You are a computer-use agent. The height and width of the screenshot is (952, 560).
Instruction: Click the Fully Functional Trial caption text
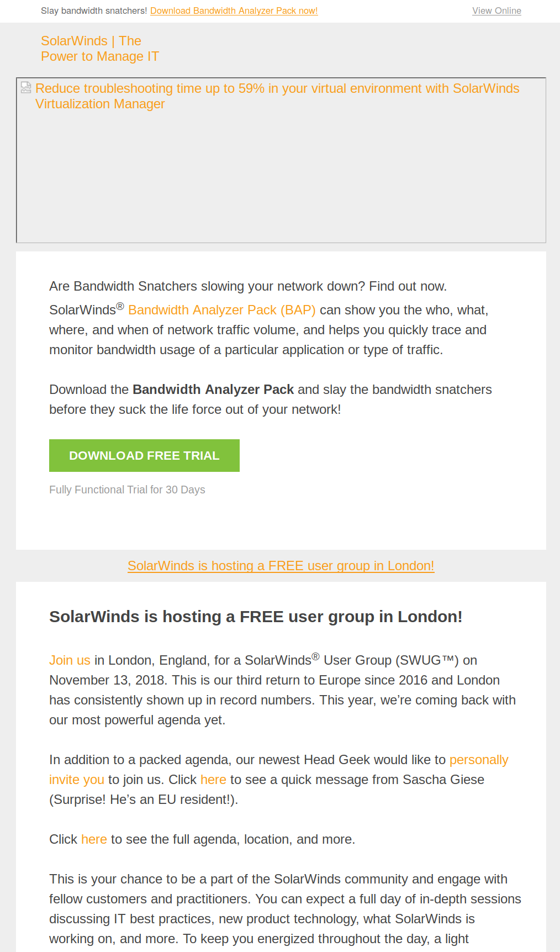pyautogui.click(x=127, y=490)
